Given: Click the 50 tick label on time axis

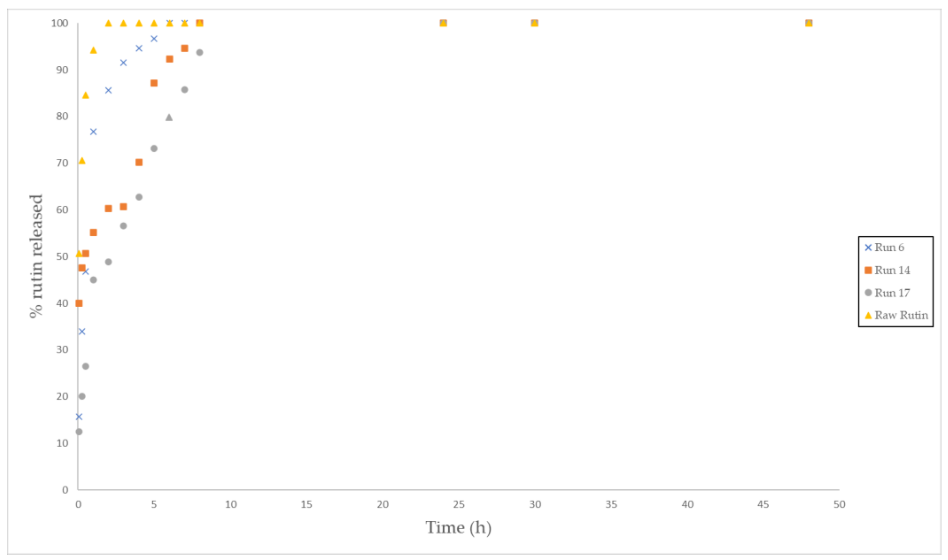Looking at the screenshot, I should click(839, 505).
